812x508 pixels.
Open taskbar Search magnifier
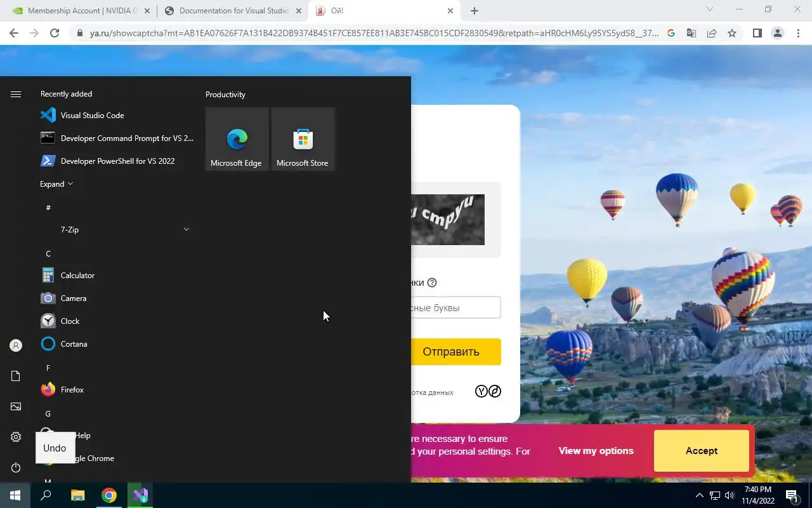coord(46,495)
